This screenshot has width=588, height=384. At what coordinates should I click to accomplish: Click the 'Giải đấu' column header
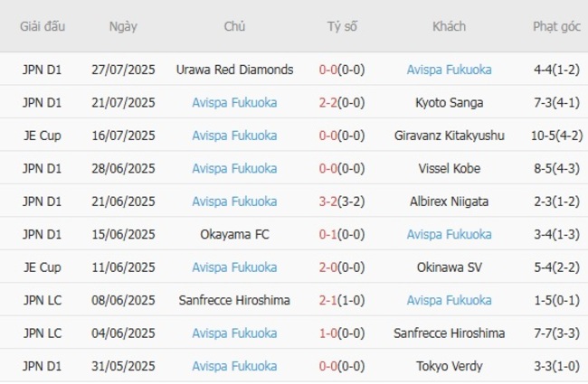pyautogui.click(x=43, y=26)
